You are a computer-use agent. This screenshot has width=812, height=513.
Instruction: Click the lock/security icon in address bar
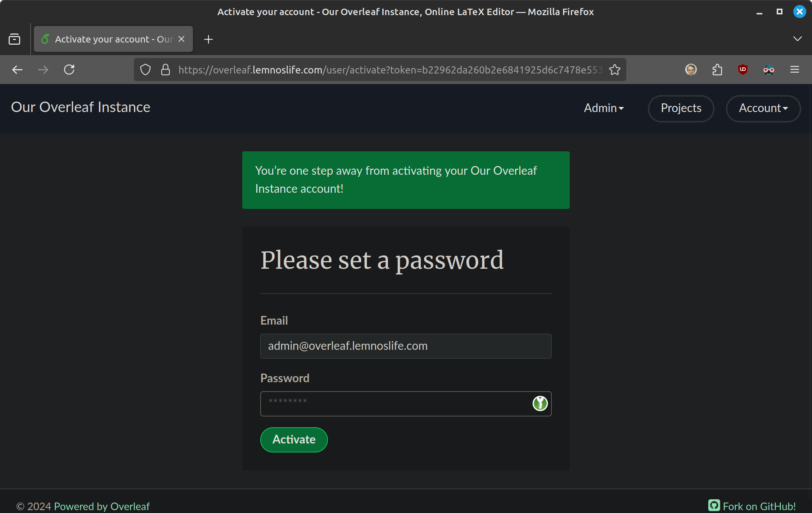coord(166,70)
